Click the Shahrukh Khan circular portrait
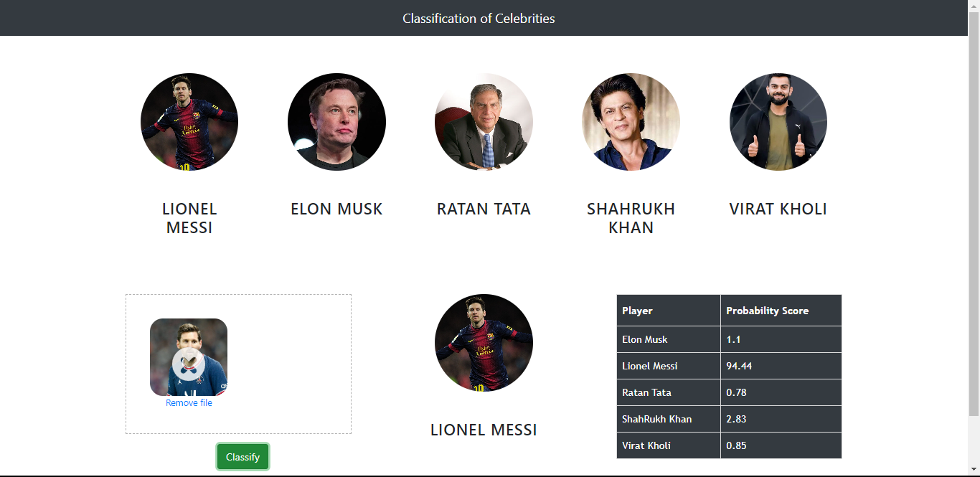Image resolution: width=980 pixels, height=477 pixels. [631, 122]
